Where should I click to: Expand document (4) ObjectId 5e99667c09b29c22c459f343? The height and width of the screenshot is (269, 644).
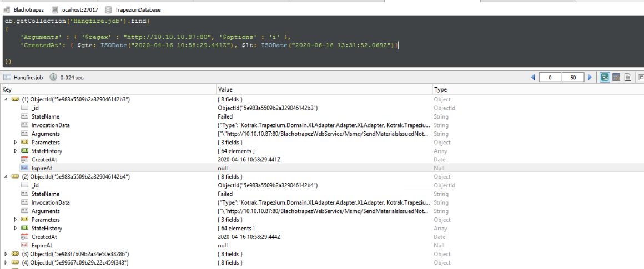pyautogui.click(x=6, y=262)
